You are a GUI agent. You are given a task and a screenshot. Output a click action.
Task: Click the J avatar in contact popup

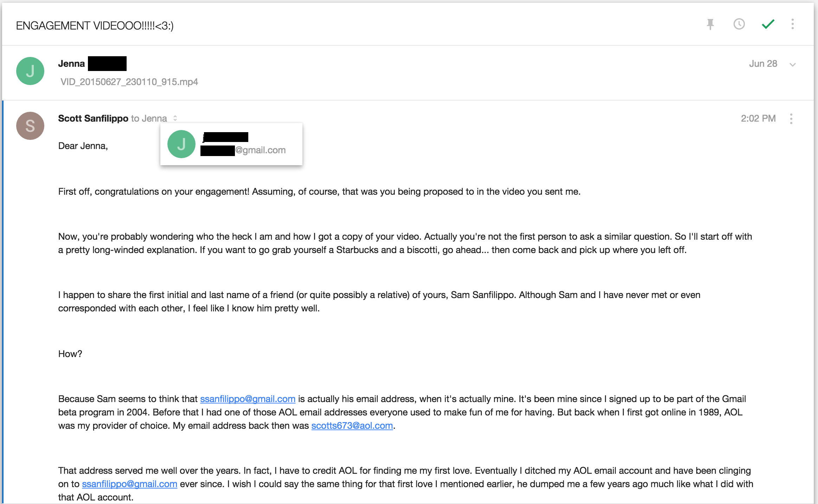coord(181,144)
